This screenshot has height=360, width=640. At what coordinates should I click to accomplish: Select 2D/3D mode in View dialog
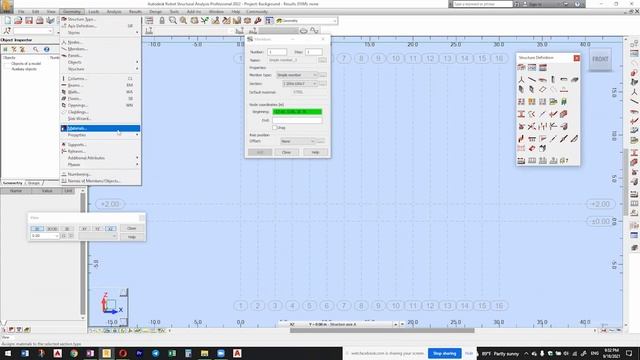[x=52, y=229]
